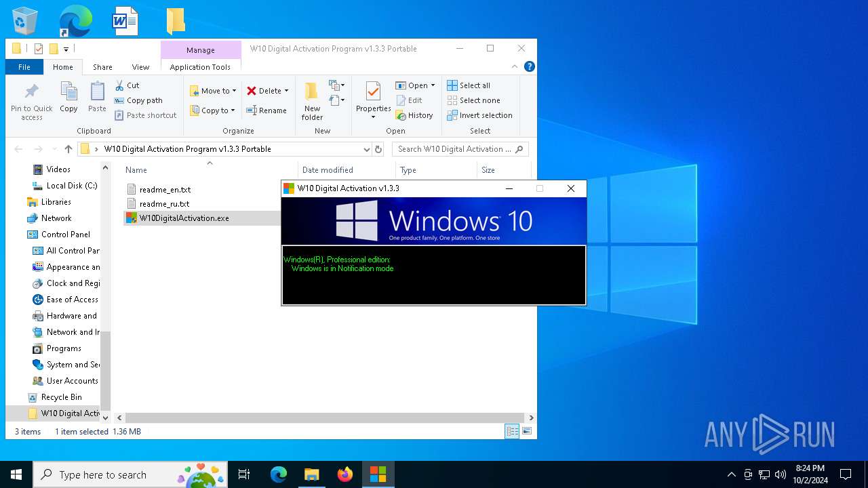
Task: Go up one folder level arrow
Action: (x=68, y=149)
